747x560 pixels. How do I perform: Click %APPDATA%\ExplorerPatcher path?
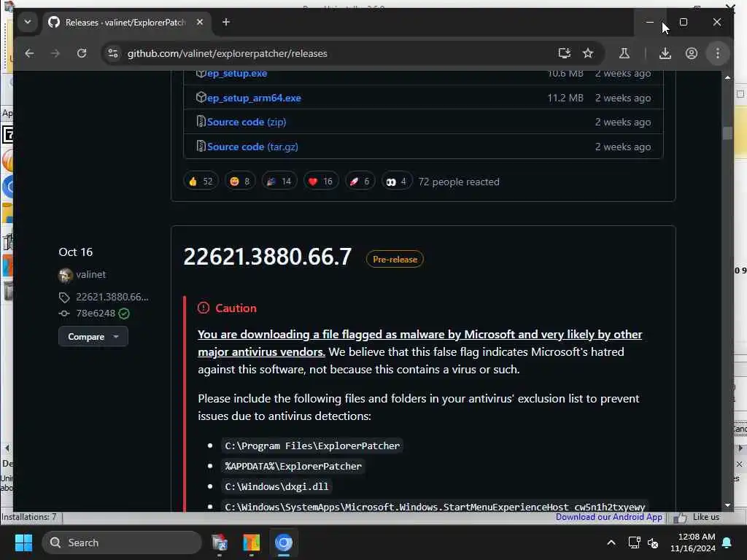[293, 466]
